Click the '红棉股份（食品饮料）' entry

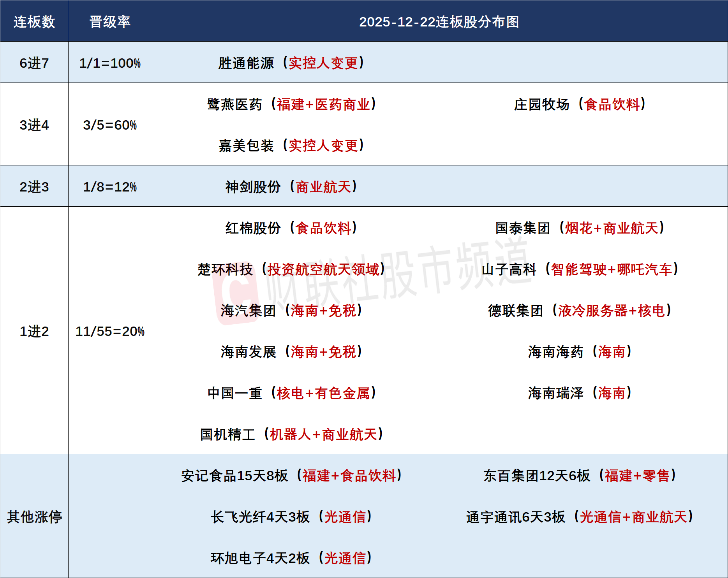point(291,228)
